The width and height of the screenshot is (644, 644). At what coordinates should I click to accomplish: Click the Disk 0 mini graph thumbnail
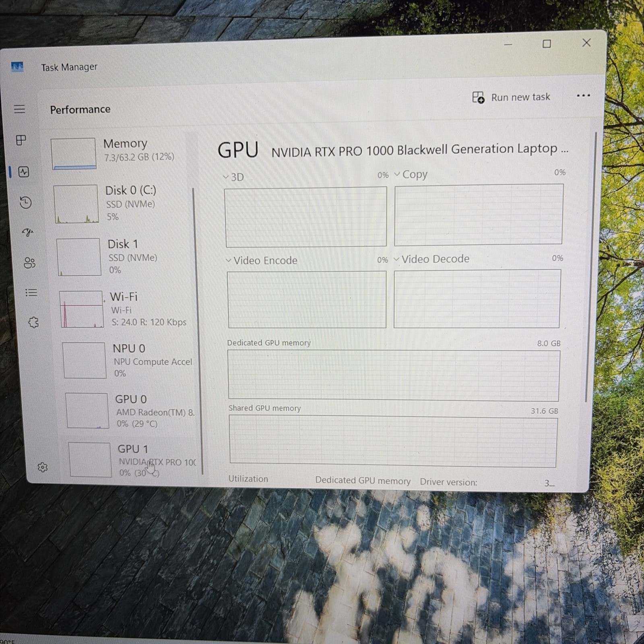coord(76,204)
